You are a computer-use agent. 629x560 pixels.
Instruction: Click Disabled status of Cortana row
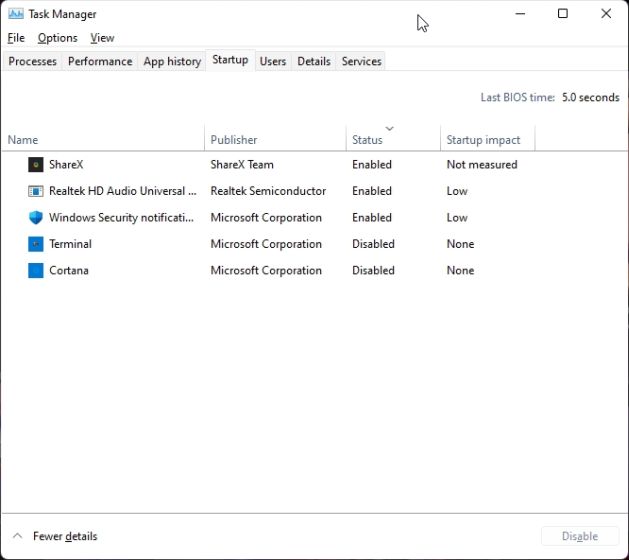[373, 270]
